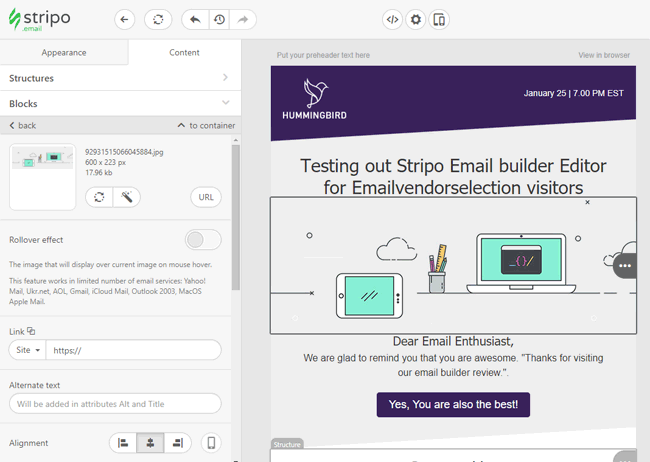This screenshot has width=650, height=462.
Task: Replace the image with the refresh icon
Action: 99,197
